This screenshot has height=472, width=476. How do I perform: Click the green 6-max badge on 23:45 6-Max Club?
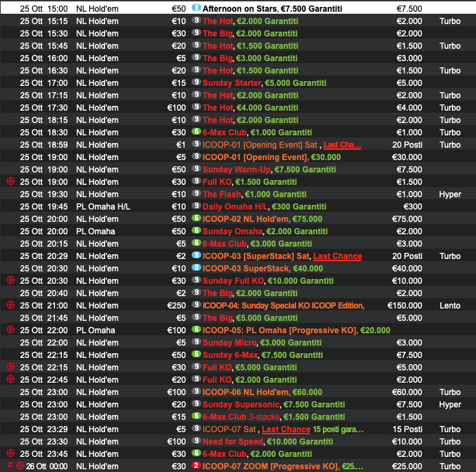[196, 453]
